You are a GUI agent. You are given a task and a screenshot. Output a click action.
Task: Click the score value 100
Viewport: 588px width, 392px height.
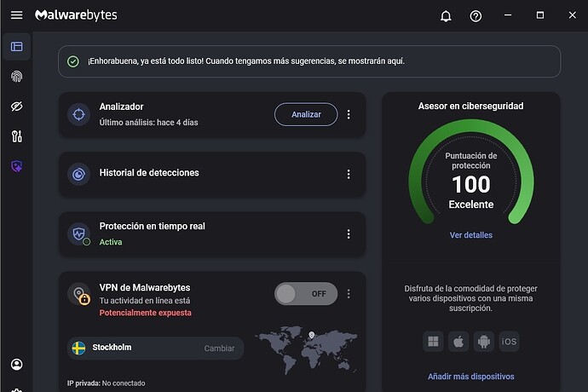click(471, 184)
